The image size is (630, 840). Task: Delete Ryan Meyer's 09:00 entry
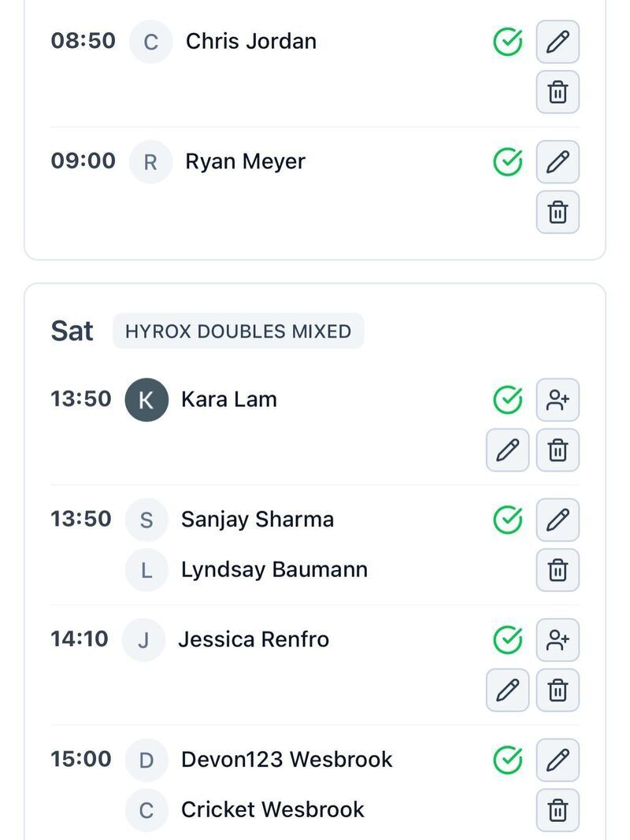tap(558, 212)
